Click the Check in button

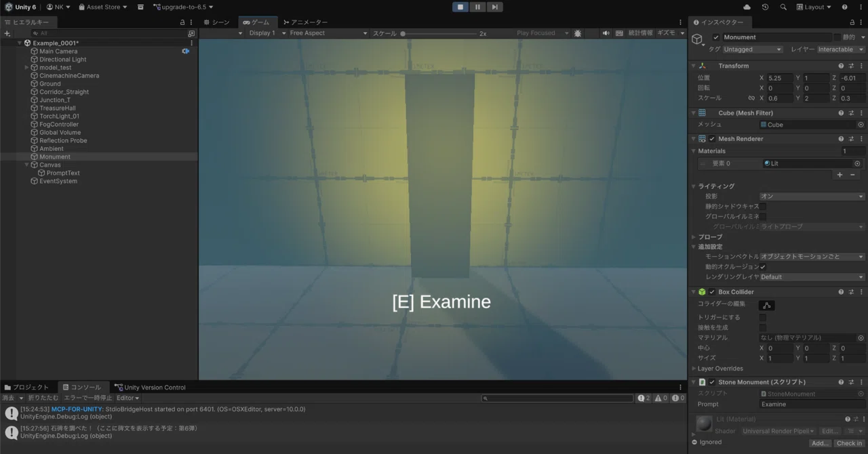coord(849,443)
